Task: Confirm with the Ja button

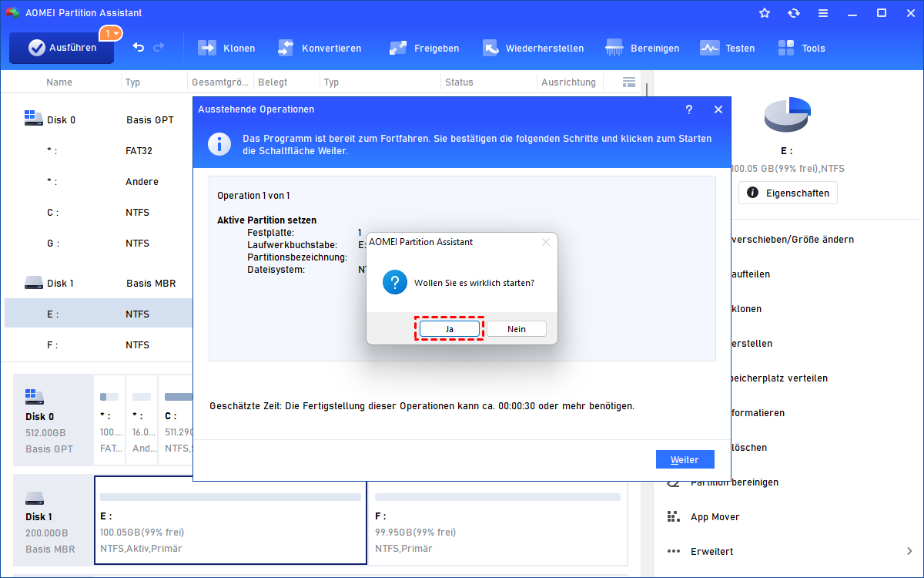Action: pyautogui.click(x=449, y=329)
